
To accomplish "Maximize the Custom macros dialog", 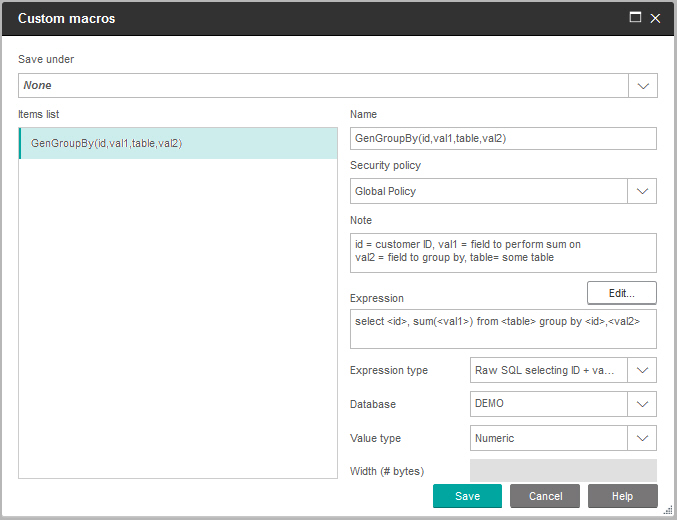I will tap(634, 18).
